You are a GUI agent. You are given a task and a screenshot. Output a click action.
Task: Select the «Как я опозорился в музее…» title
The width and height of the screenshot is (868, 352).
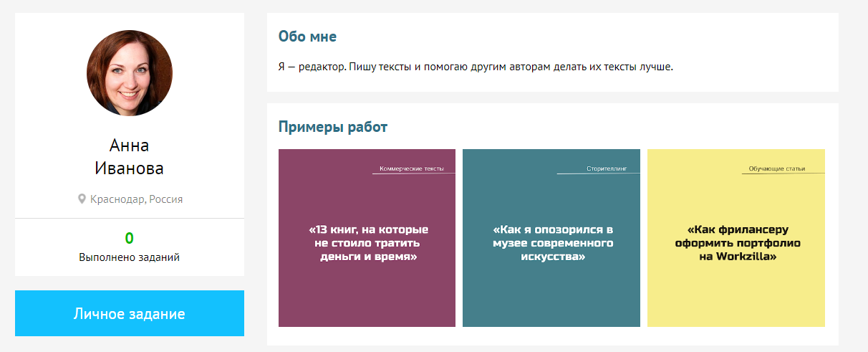pyautogui.click(x=552, y=243)
